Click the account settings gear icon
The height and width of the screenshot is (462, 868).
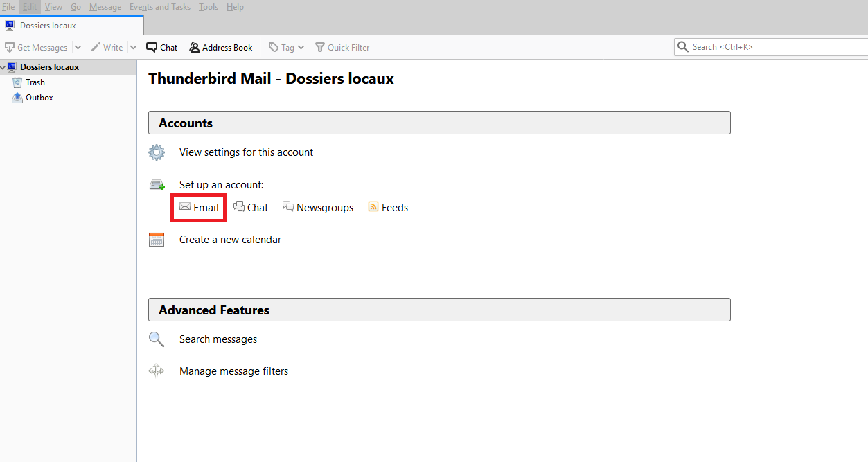point(157,152)
